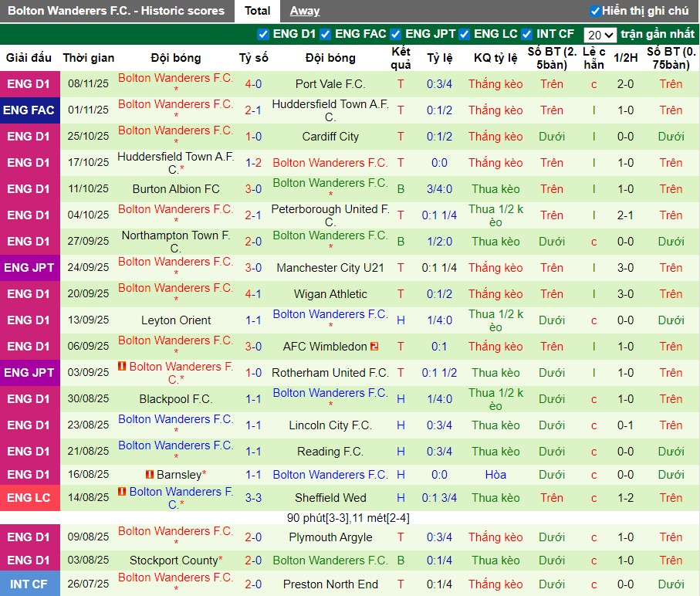Viewport: 700px width, 596px height.
Task: Toggle the INT CF filter checkbox
Action: 527,34
